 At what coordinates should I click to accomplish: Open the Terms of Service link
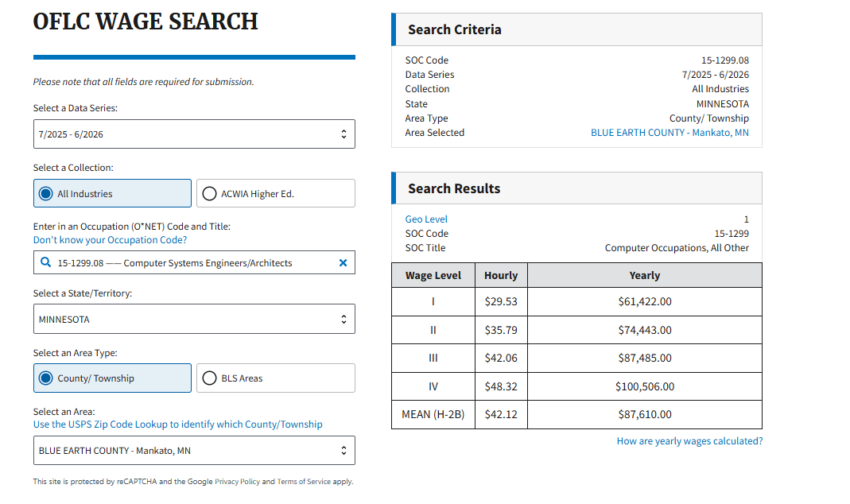[304, 482]
